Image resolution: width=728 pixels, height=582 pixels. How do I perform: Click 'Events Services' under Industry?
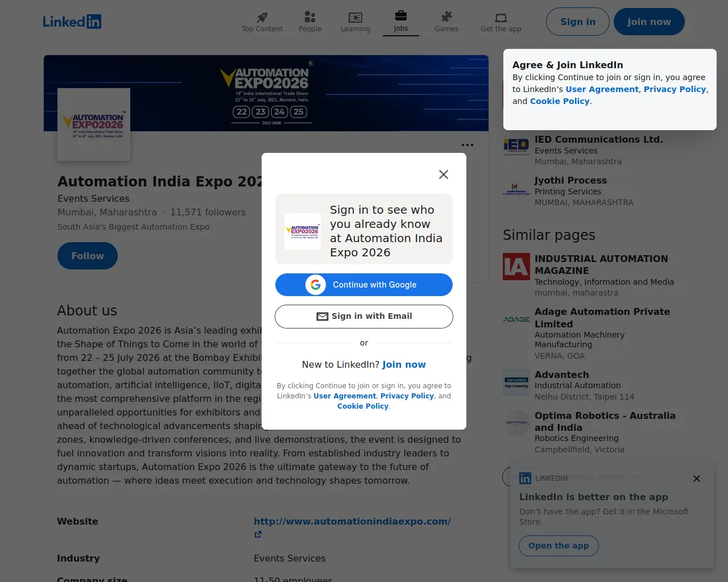coord(289,559)
